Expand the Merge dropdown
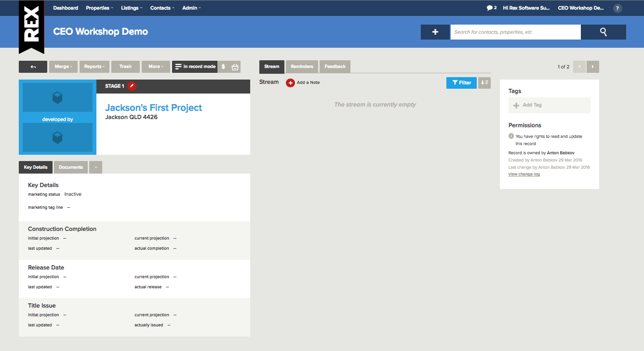644x351 pixels. (x=64, y=67)
